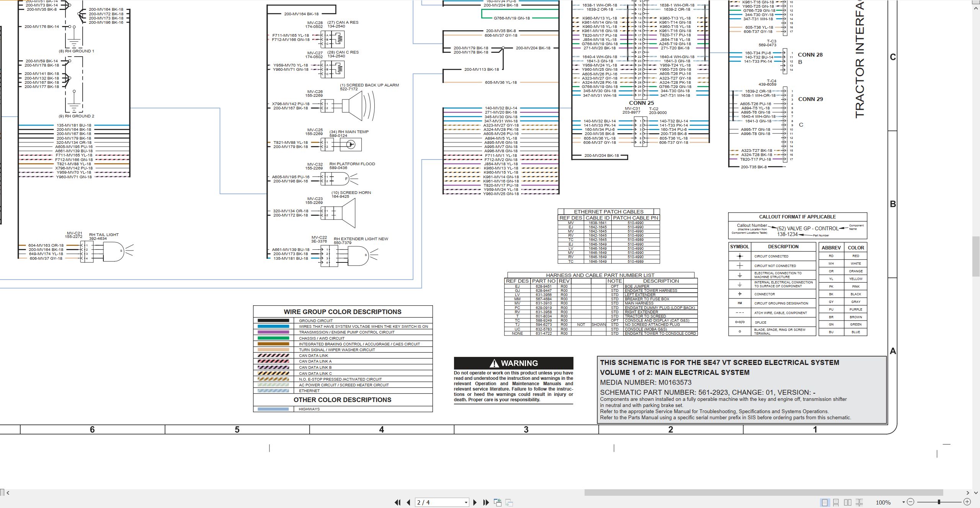Click the CALLOUT FORMAT IF APPLICABLE heading

(x=797, y=217)
